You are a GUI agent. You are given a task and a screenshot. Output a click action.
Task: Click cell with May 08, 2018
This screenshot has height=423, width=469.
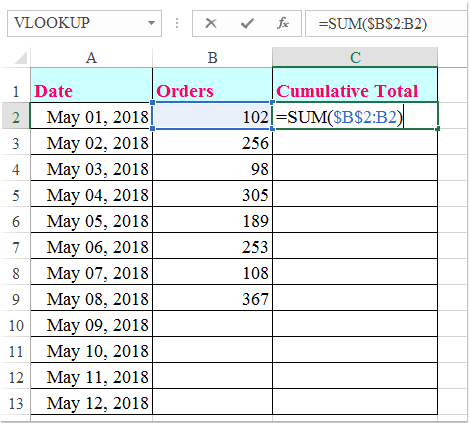coord(91,298)
